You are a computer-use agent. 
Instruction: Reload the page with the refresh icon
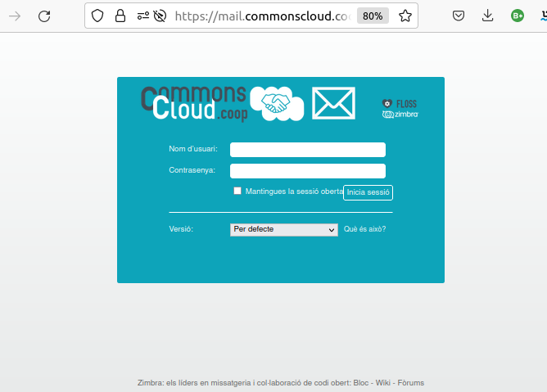pyautogui.click(x=44, y=16)
